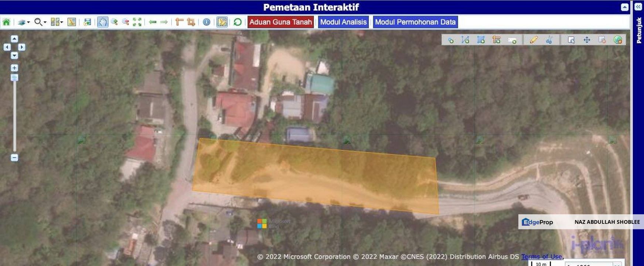Click the delete feature icon
This screenshot has width=644, height=266.
tap(602, 40)
